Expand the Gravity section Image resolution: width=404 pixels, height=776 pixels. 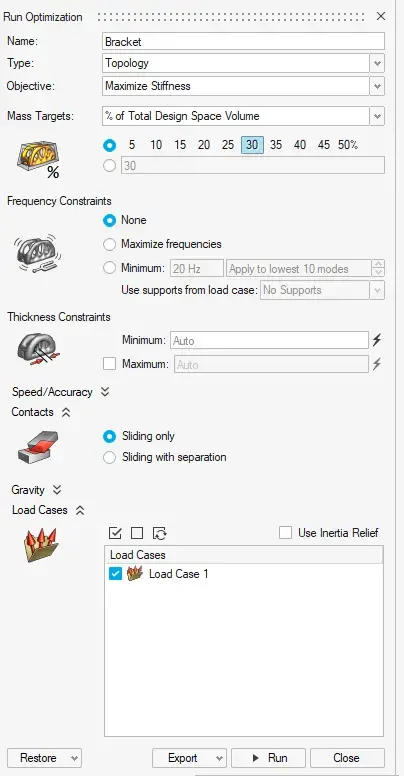pos(57,490)
